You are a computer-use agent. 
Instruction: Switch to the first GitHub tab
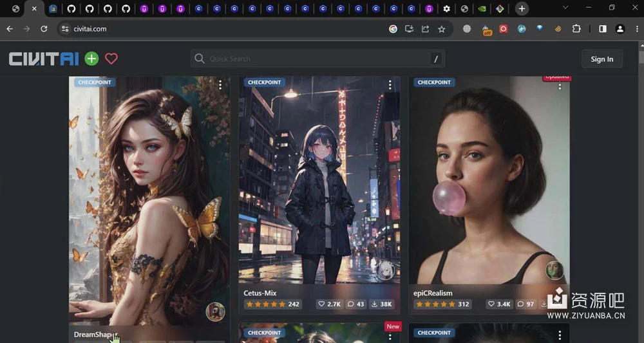71,9
